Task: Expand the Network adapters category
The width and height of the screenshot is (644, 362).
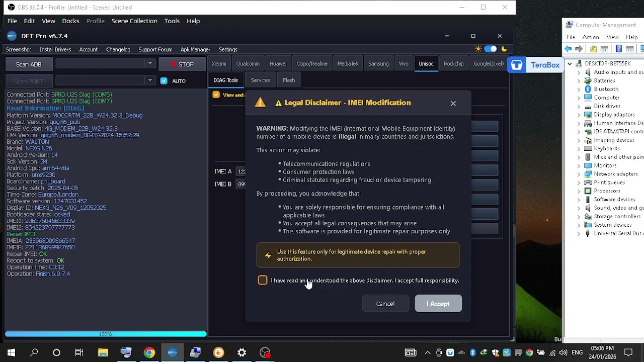Action: 579,174
